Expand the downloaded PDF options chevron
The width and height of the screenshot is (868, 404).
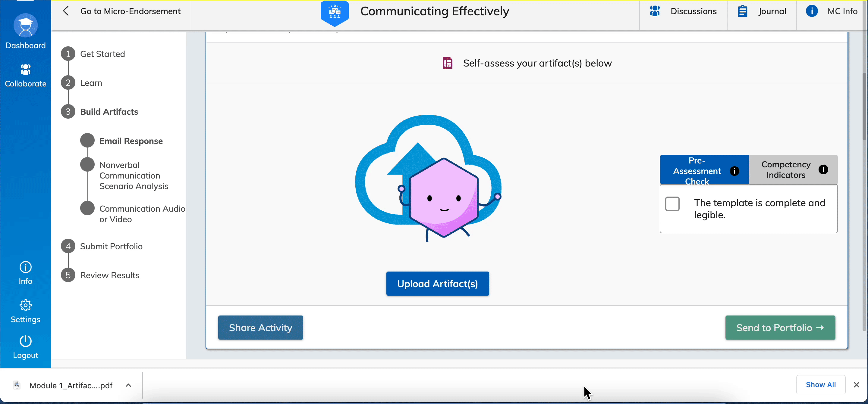tap(128, 385)
